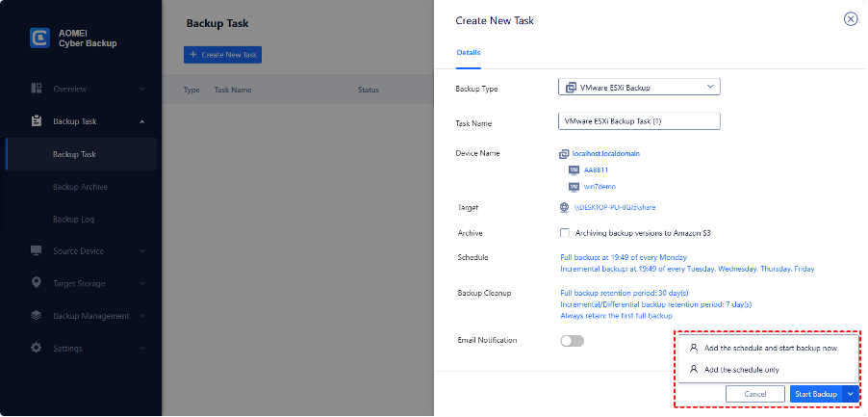This screenshot has height=417, width=868.
Task: Click the Task Name column header
Action: click(233, 90)
